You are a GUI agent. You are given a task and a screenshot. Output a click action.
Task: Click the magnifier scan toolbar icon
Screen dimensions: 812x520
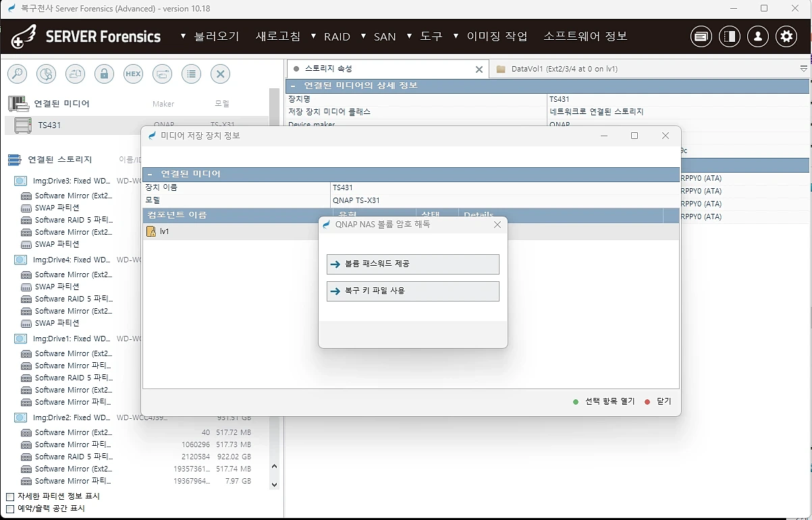17,74
